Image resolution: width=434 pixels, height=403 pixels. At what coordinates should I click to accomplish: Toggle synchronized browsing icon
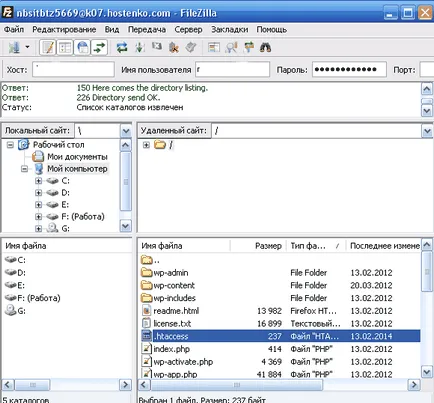click(x=249, y=48)
